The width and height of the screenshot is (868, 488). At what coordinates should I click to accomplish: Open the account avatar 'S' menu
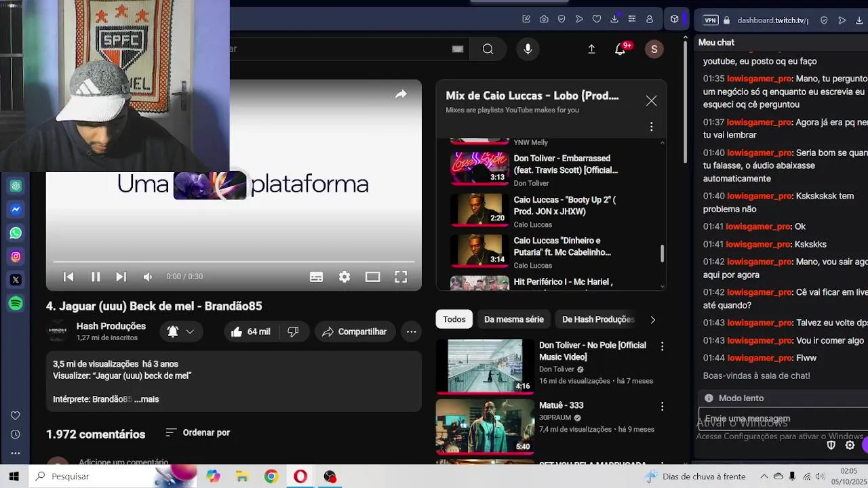654,49
